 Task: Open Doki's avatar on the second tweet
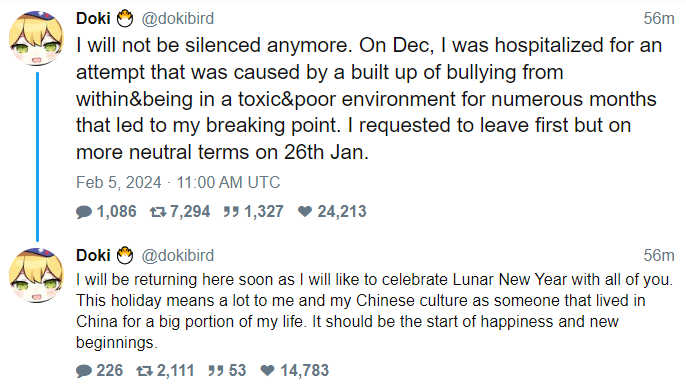point(36,276)
